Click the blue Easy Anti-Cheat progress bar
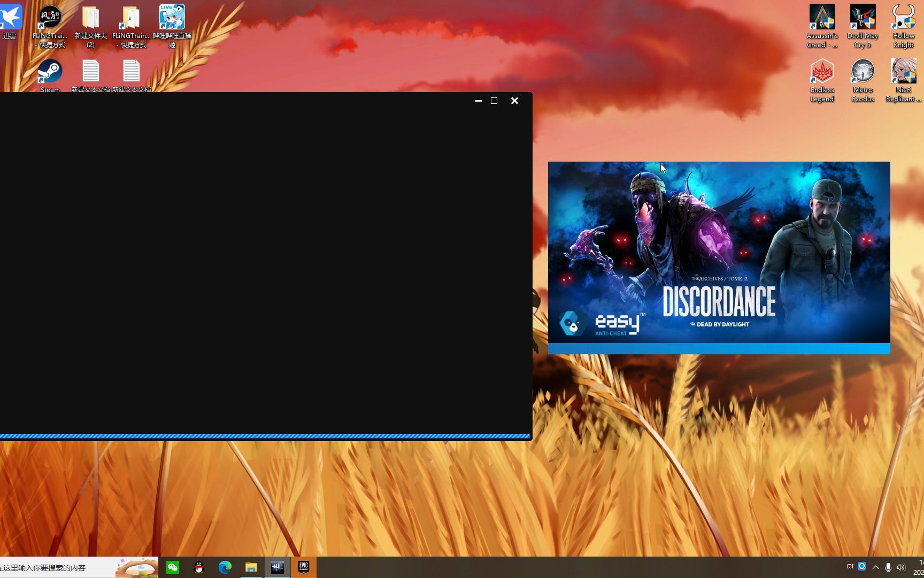924x578 pixels. click(719, 348)
